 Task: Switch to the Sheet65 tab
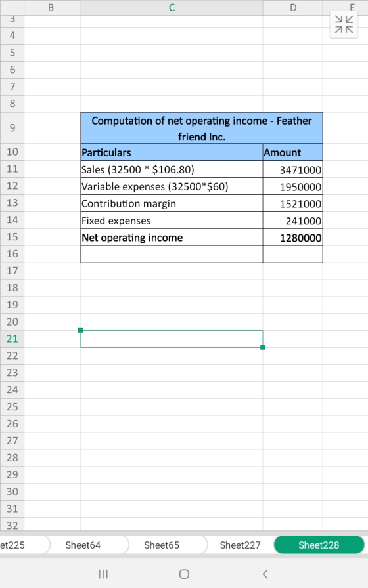coord(162,545)
